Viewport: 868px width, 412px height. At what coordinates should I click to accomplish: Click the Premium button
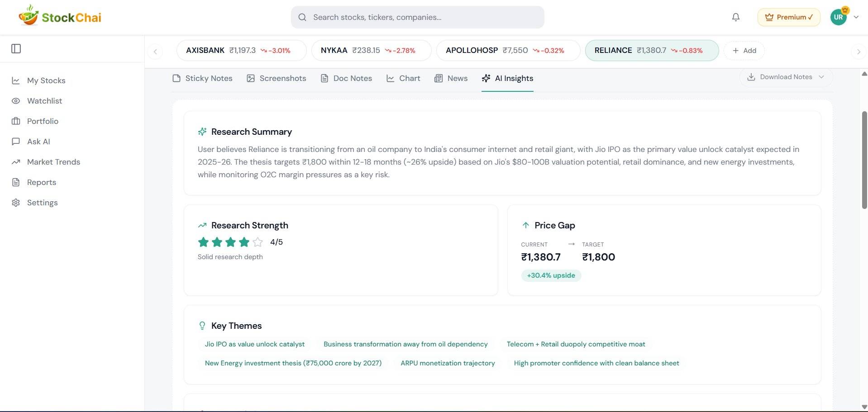click(x=788, y=17)
